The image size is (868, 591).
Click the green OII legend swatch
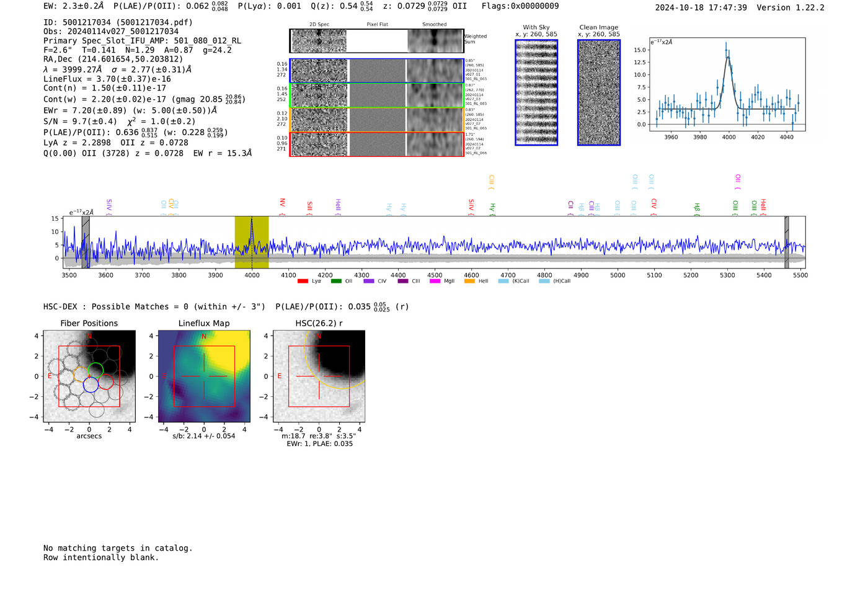(336, 281)
